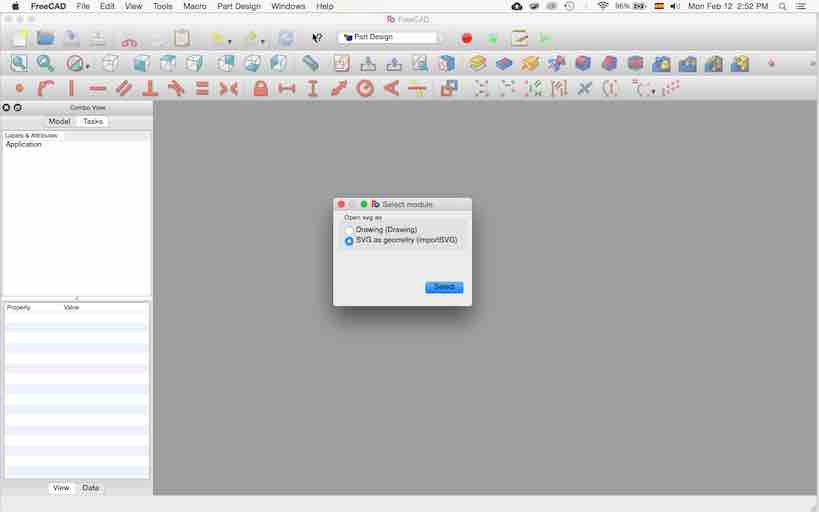Open Spotlight search in the menu bar
The image size is (819, 512).
pos(782,6)
